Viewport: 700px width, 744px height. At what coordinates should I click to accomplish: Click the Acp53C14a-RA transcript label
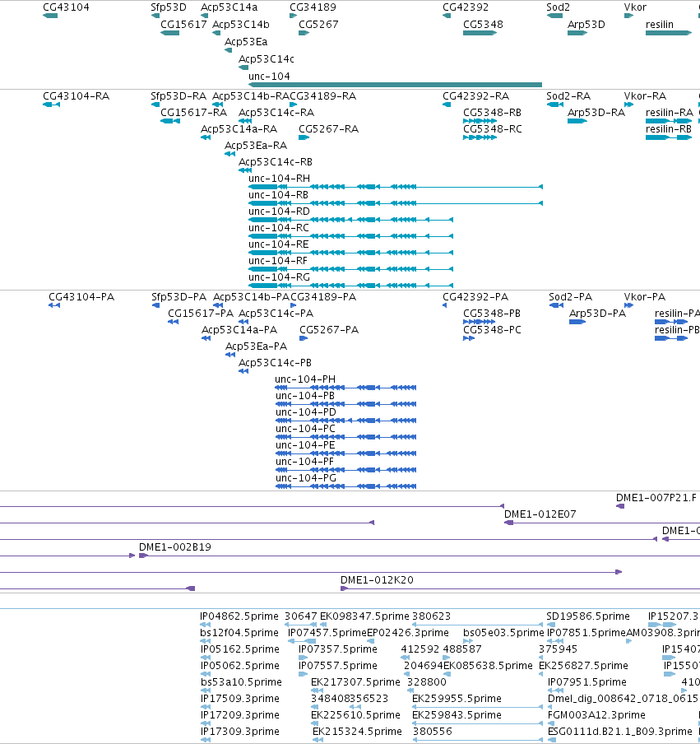(x=239, y=129)
